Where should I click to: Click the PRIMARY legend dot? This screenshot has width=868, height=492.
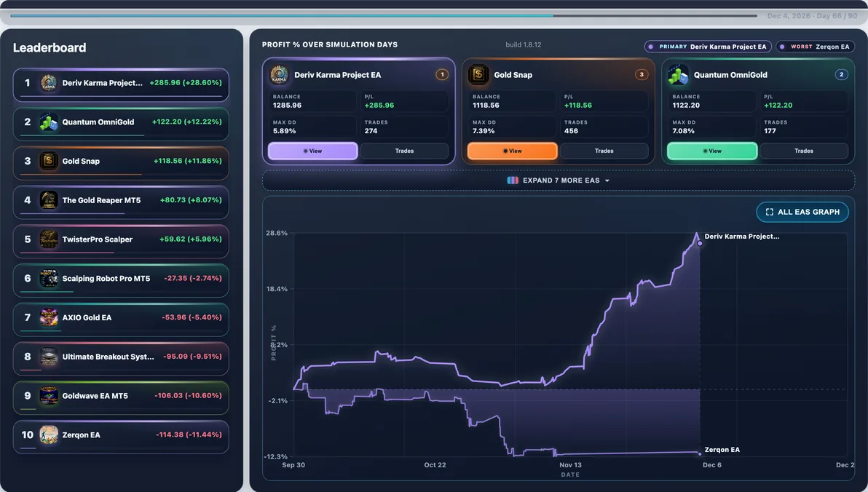pos(651,47)
